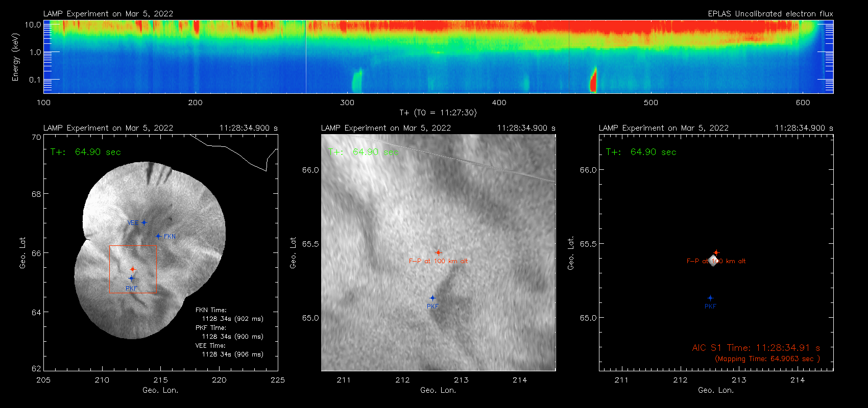Click green low-energy burst near T+ 305
The height and width of the screenshot is (408, 868).
pyautogui.click(x=356, y=81)
